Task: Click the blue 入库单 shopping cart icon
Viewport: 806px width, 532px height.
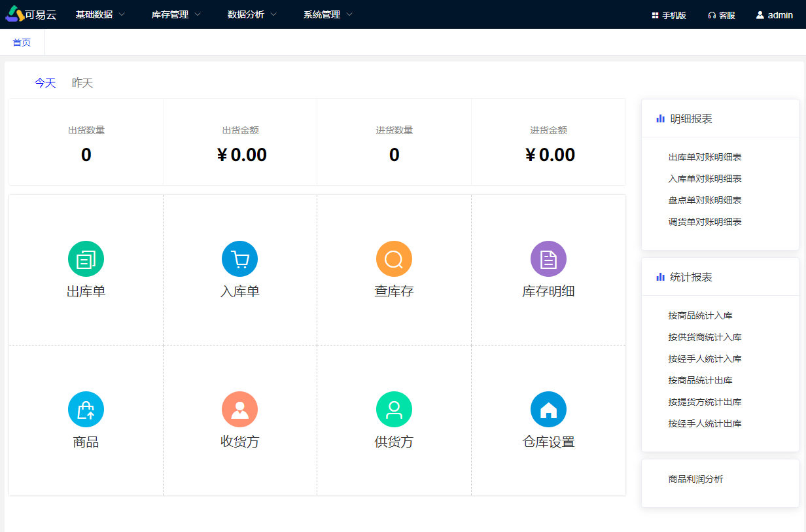Action: coord(239,259)
